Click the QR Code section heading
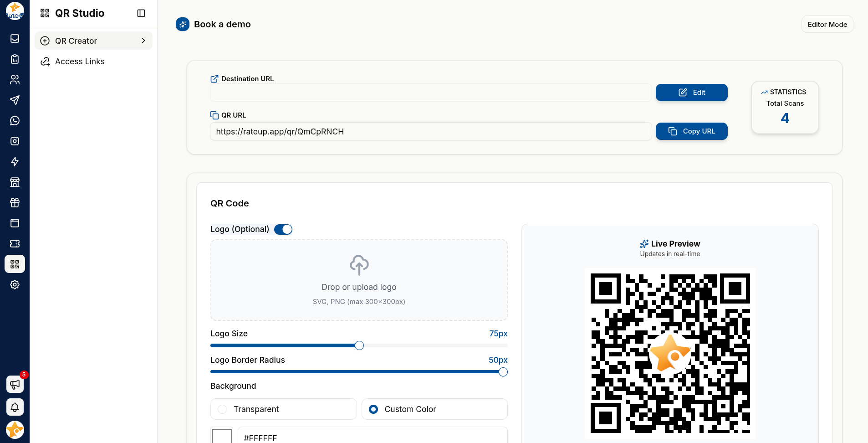This screenshot has height=443, width=868. click(x=230, y=203)
